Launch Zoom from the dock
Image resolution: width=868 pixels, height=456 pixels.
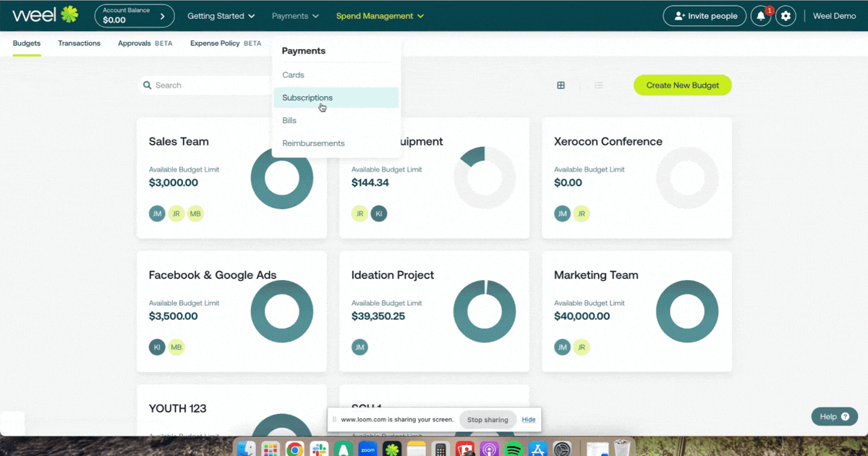tap(367, 448)
